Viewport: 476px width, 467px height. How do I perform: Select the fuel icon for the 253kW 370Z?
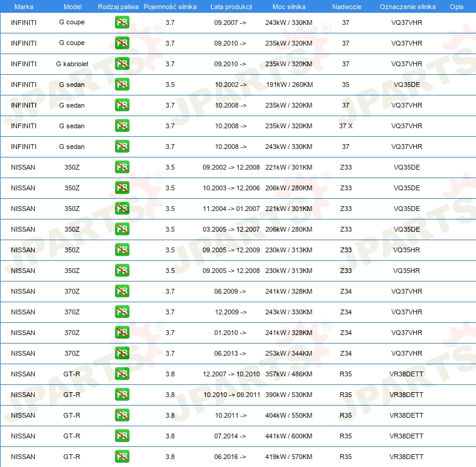pyautogui.click(x=122, y=353)
